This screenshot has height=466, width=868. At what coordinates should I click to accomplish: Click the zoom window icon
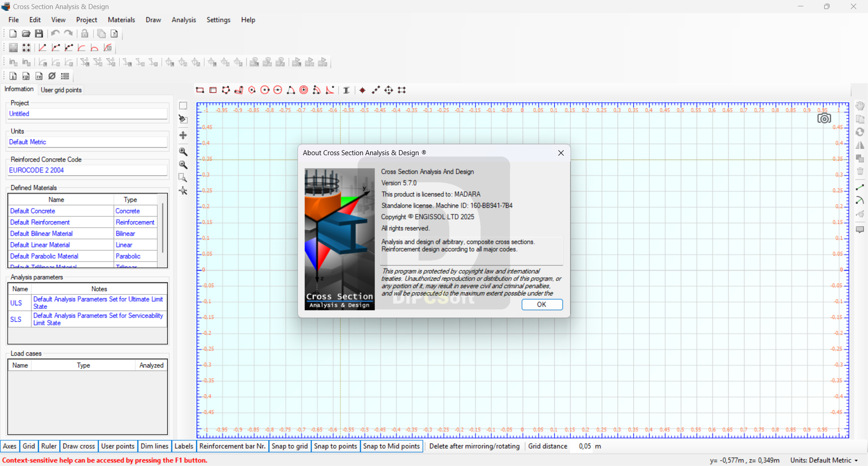coord(183,177)
